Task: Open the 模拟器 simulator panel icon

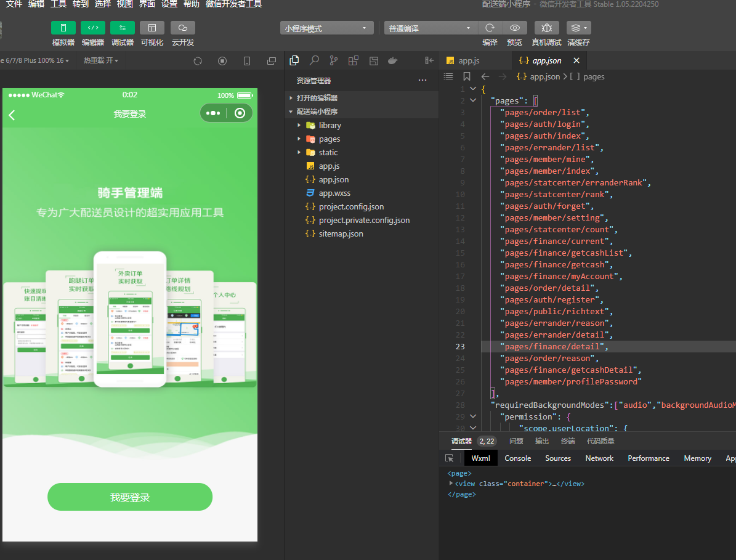Action: [63, 28]
